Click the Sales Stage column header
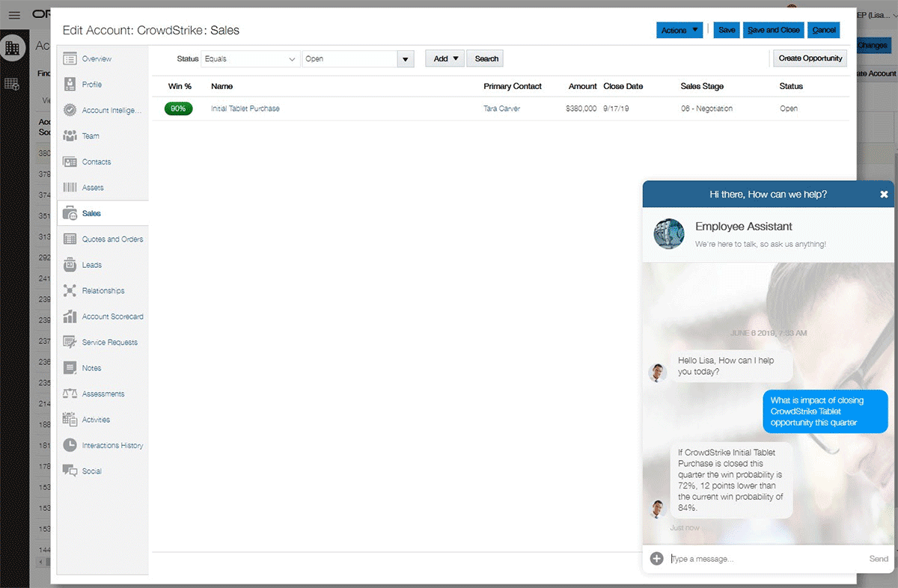898x588 pixels. 701,86
